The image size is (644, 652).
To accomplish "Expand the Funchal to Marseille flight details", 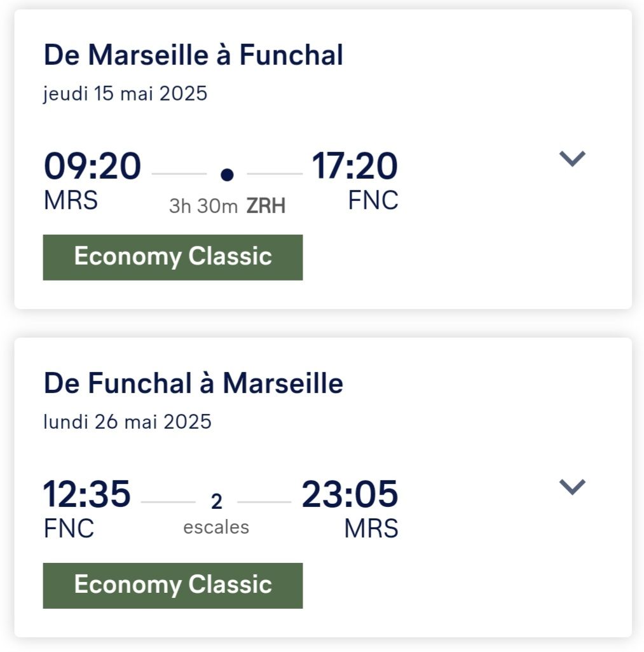I will (572, 487).
